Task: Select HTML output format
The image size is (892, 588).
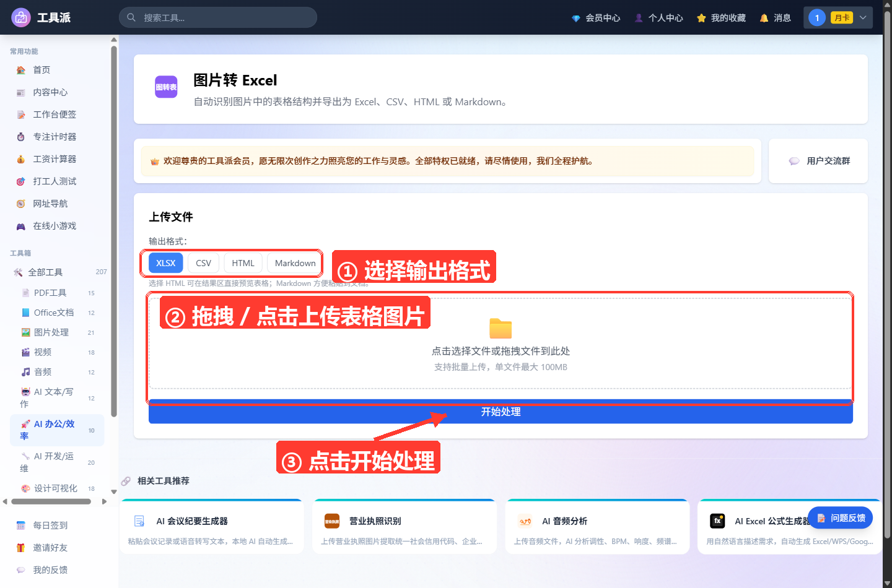Action: [243, 263]
